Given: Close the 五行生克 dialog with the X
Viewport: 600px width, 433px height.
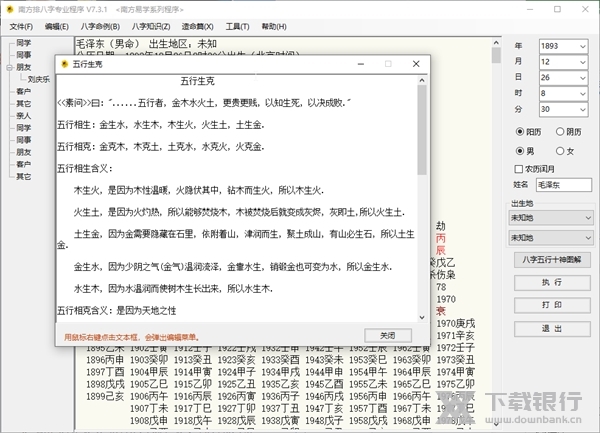Looking at the screenshot, I should pyautogui.click(x=416, y=64).
